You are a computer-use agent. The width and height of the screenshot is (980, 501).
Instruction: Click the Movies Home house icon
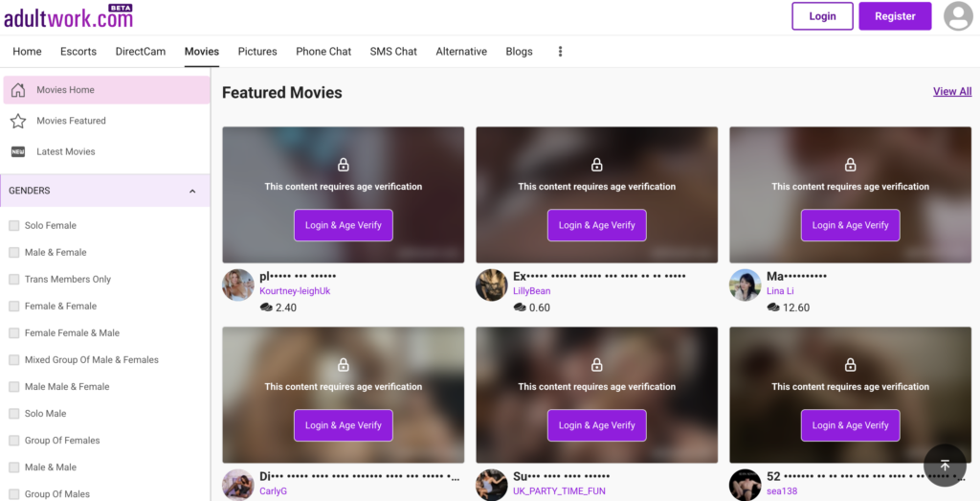pyautogui.click(x=18, y=90)
